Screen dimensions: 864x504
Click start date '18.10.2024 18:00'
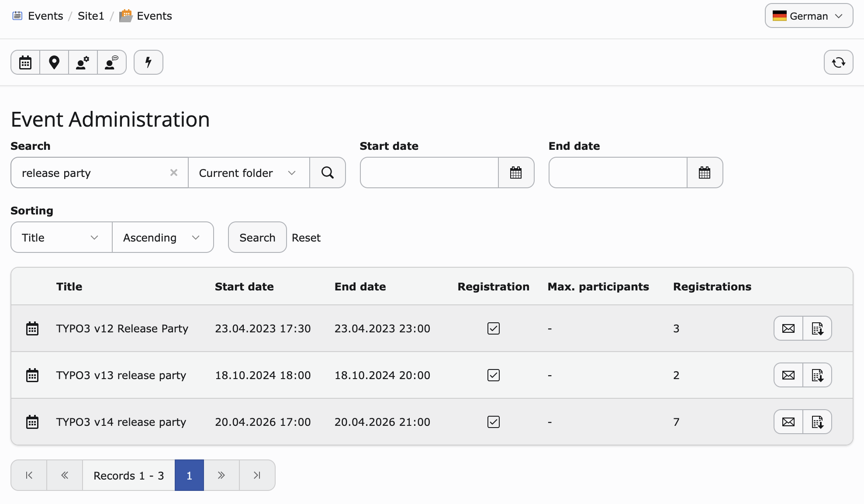[x=263, y=375]
